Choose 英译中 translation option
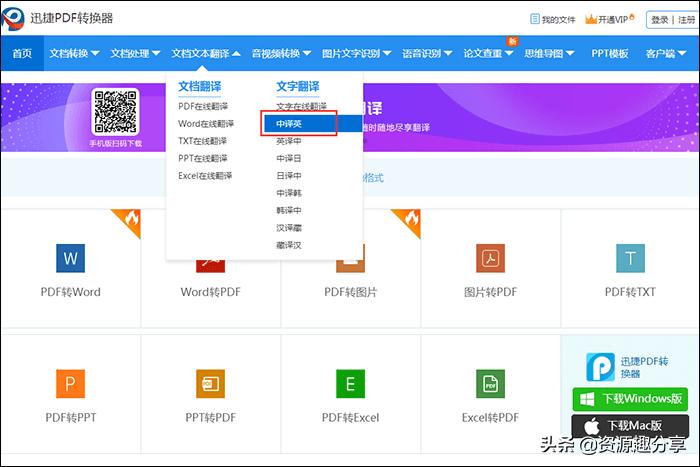700x467 pixels. [x=289, y=141]
